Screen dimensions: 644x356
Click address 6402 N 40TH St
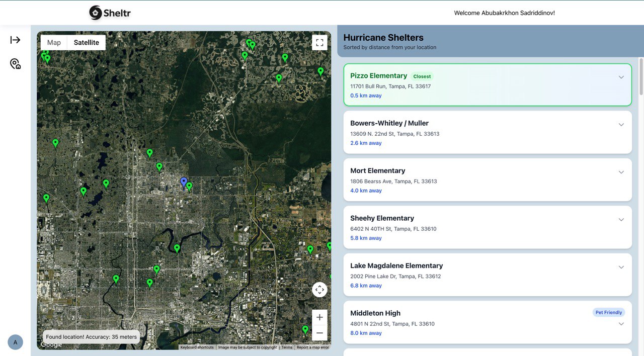click(393, 229)
